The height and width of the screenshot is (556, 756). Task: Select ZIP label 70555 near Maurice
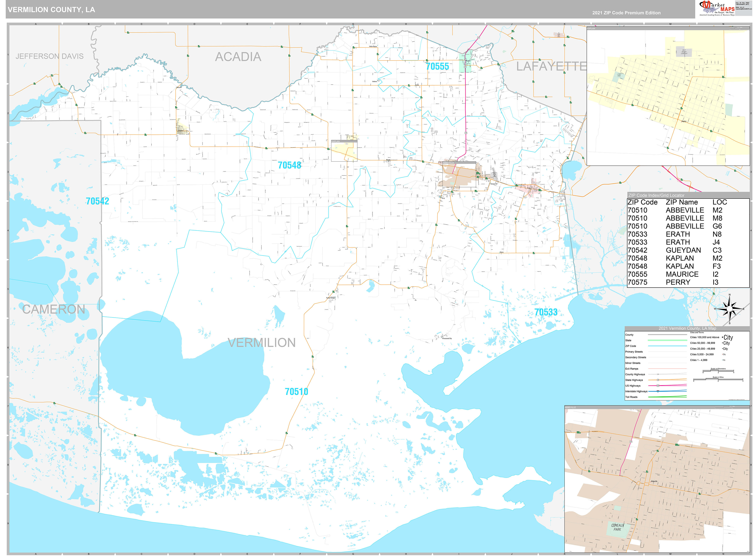(437, 67)
